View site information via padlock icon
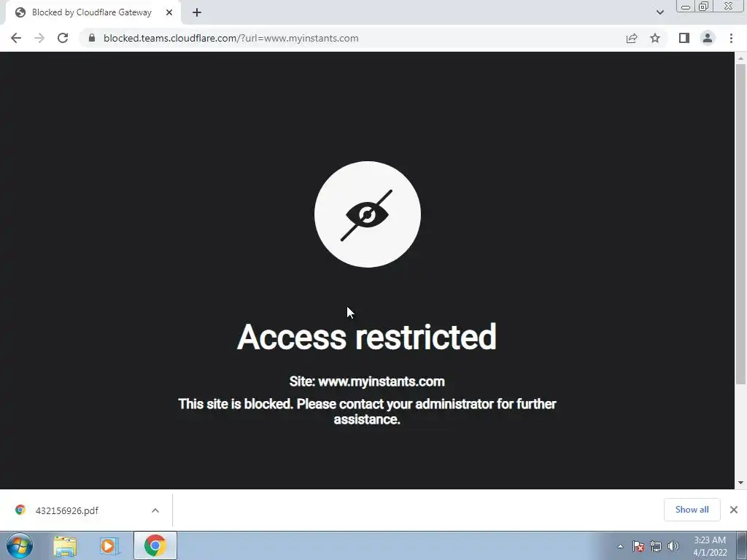The height and width of the screenshot is (560, 747). pos(92,38)
